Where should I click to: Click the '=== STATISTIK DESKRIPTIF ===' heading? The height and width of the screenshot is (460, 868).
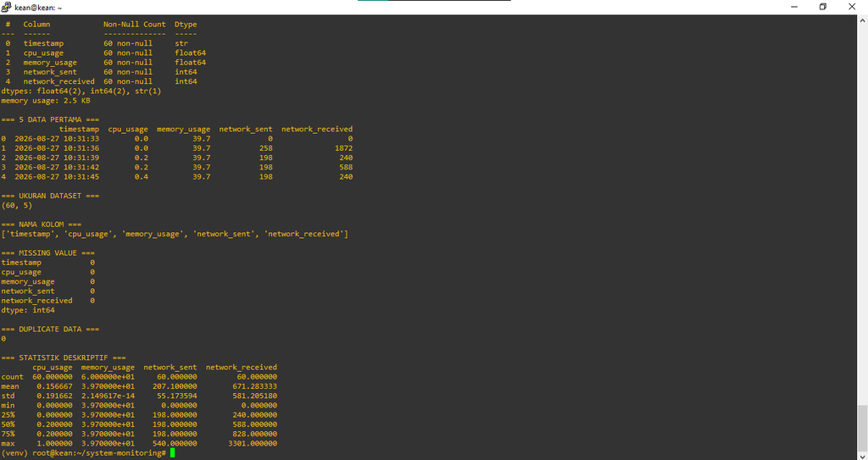tap(64, 358)
